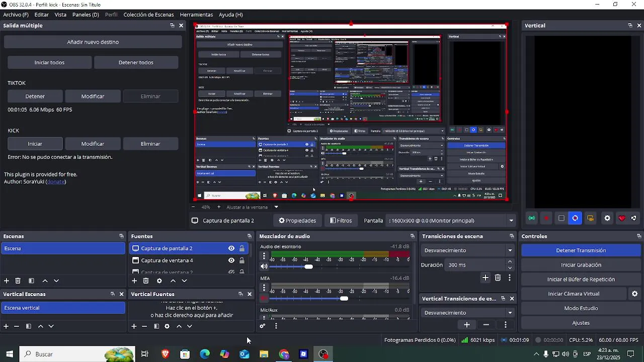Unmute MEA audio source
The image size is (644, 362).
[x=264, y=298]
